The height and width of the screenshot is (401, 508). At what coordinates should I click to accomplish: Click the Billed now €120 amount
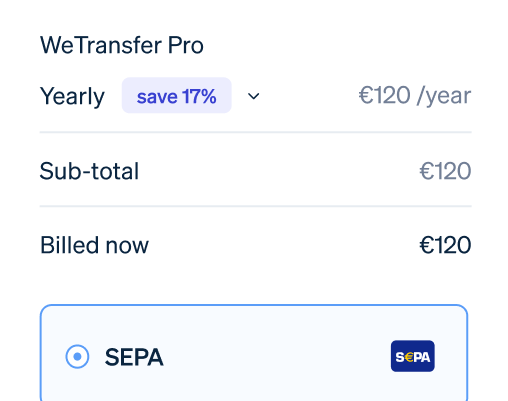coord(445,245)
